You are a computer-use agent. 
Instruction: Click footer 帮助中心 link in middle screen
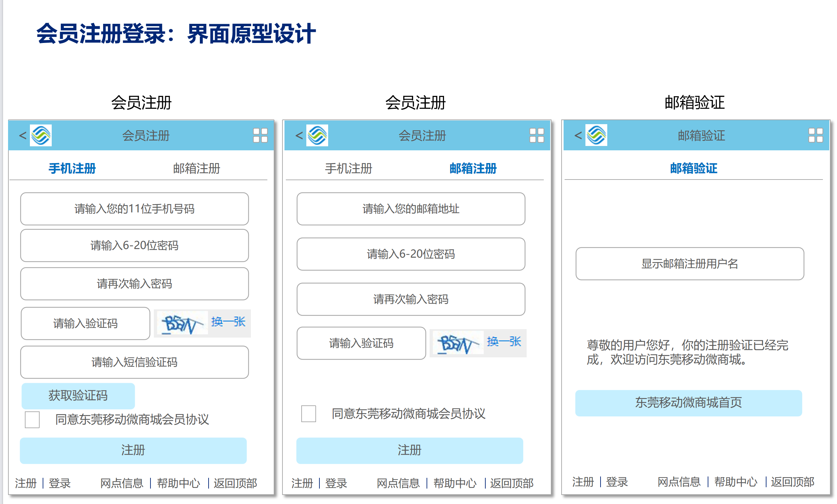tap(455, 483)
